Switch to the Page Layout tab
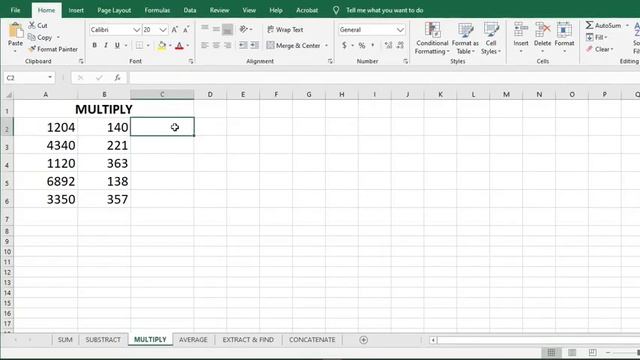The height and width of the screenshot is (360, 640). (114, 10)
